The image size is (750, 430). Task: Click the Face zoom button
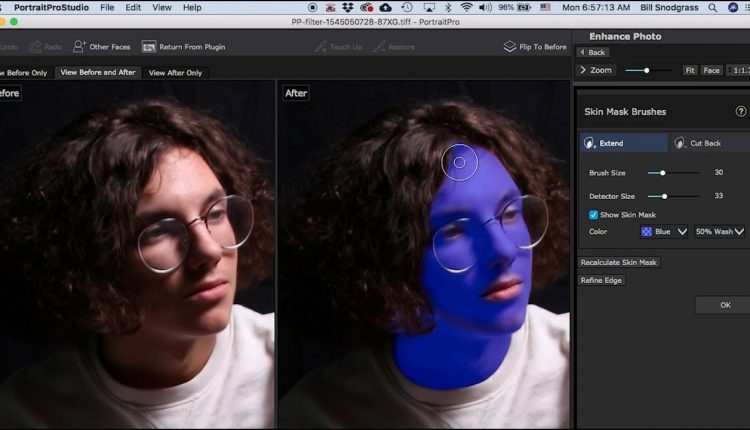click(711, 70)
